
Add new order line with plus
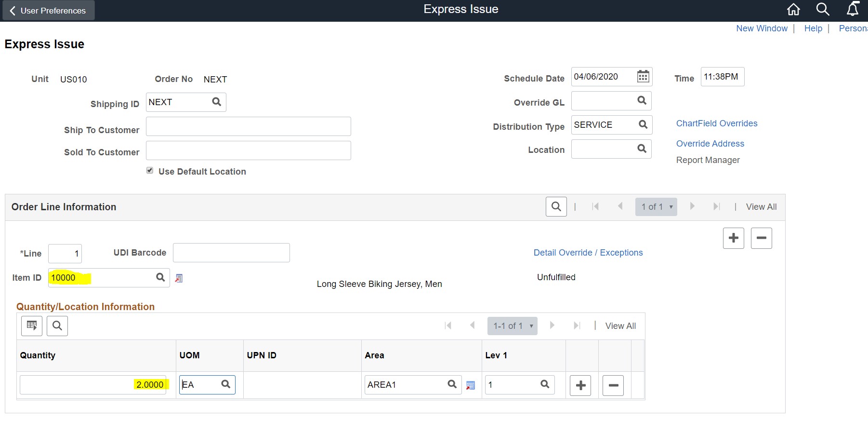(734, 238)
